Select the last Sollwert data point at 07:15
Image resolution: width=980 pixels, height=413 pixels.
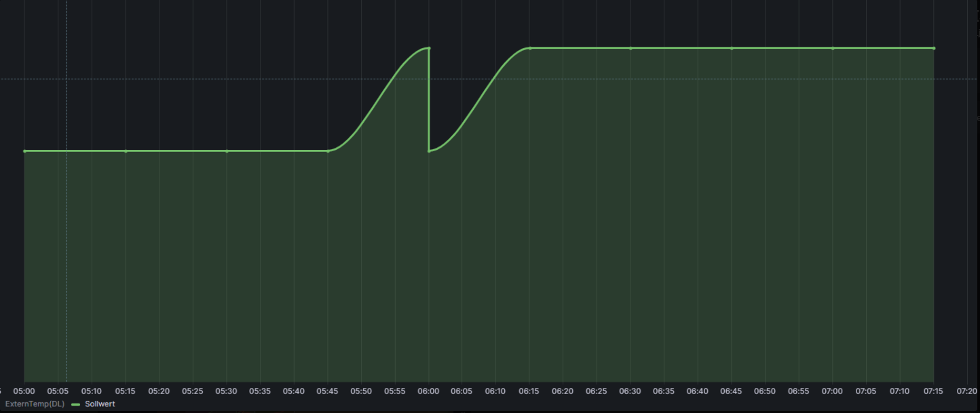click(x=934, y=48)
